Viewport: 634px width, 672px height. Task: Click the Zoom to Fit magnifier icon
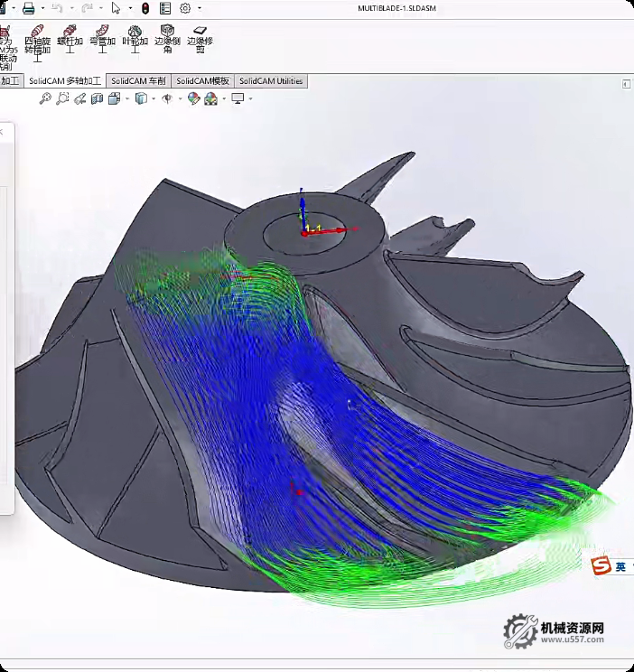45,98
